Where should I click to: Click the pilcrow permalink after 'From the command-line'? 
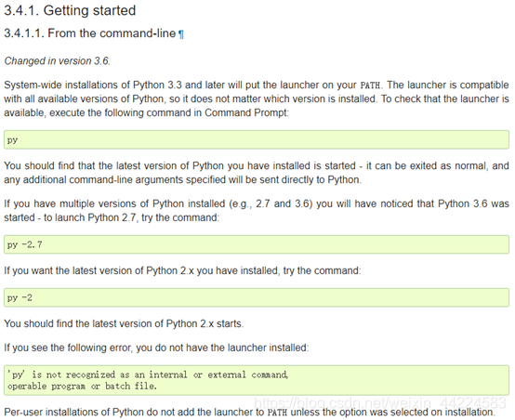181,34
